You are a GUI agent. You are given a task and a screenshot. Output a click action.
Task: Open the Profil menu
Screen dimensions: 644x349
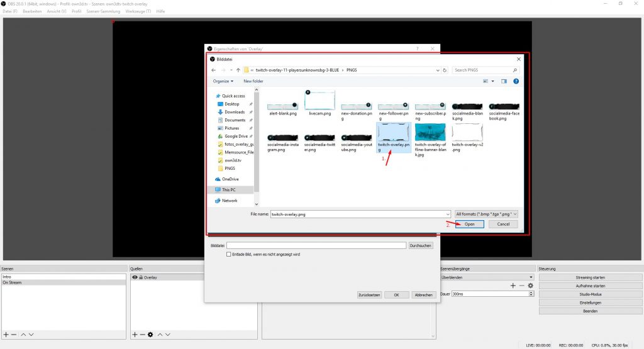[x=76, y=11]
